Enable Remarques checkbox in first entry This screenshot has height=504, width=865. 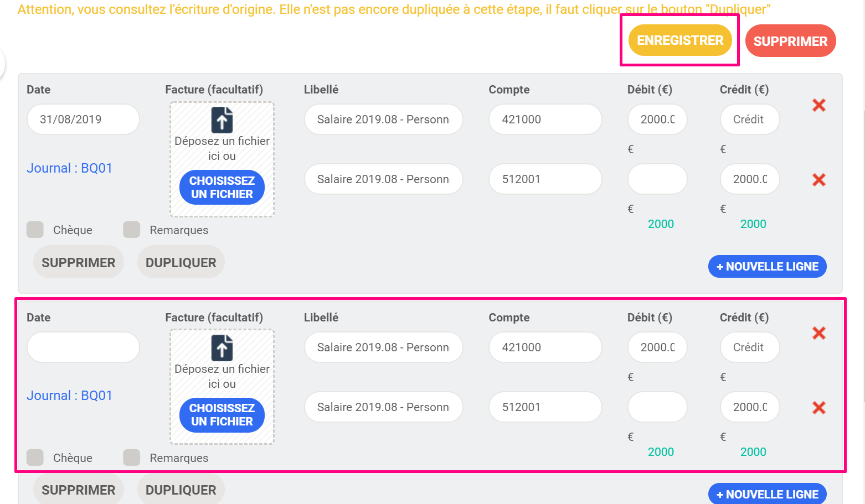click(x=132, y=230)
